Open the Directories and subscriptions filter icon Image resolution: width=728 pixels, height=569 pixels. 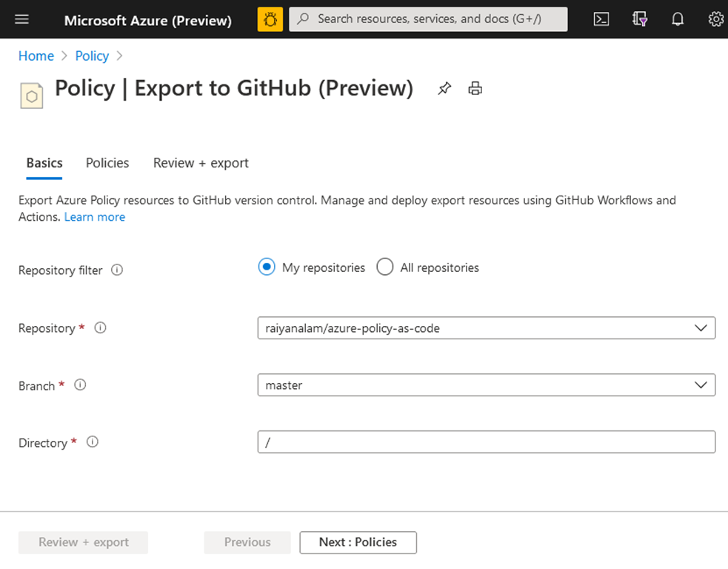click(639, 19)
